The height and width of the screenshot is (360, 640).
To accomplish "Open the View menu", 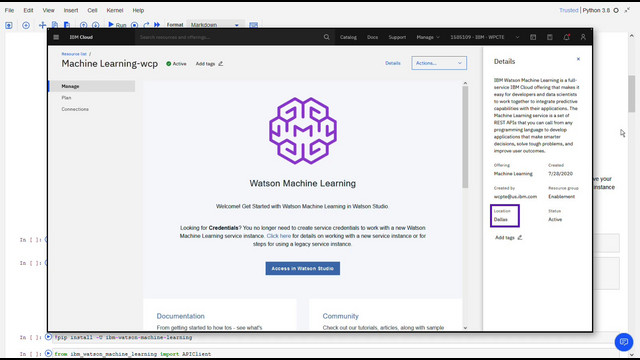I will pyautogui.click(x=48, y=10).
